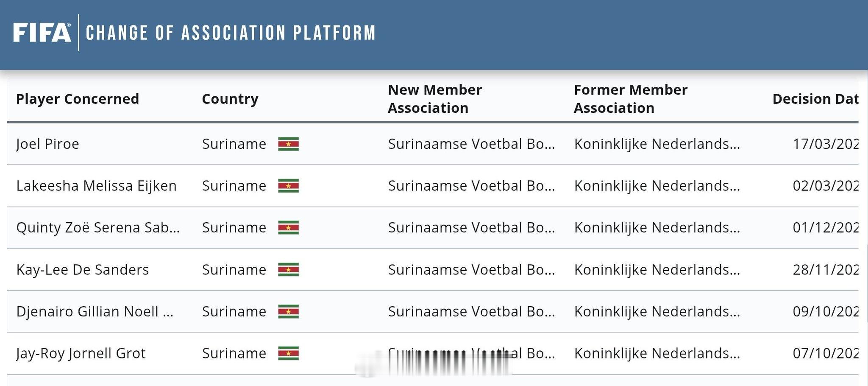
Task: Click the 17/03 decision date cell
Action: pyautogui.click(x=825, y=144)
